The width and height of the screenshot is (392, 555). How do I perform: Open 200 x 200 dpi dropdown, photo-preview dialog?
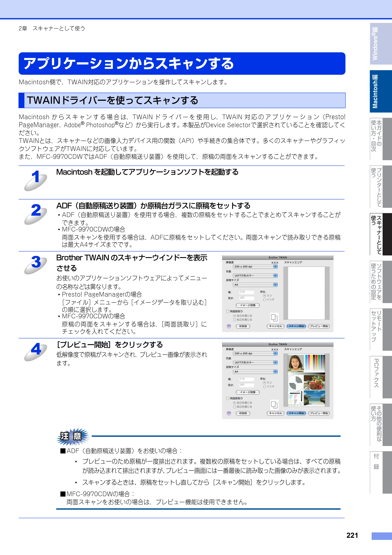click(255, 353)
